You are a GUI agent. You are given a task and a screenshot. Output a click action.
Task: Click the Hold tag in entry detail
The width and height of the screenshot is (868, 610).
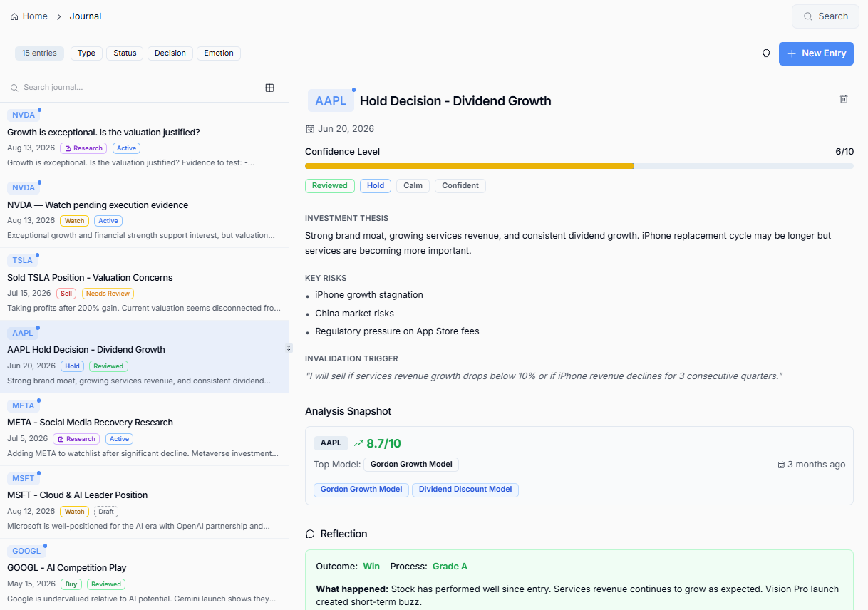pos(376,185)
